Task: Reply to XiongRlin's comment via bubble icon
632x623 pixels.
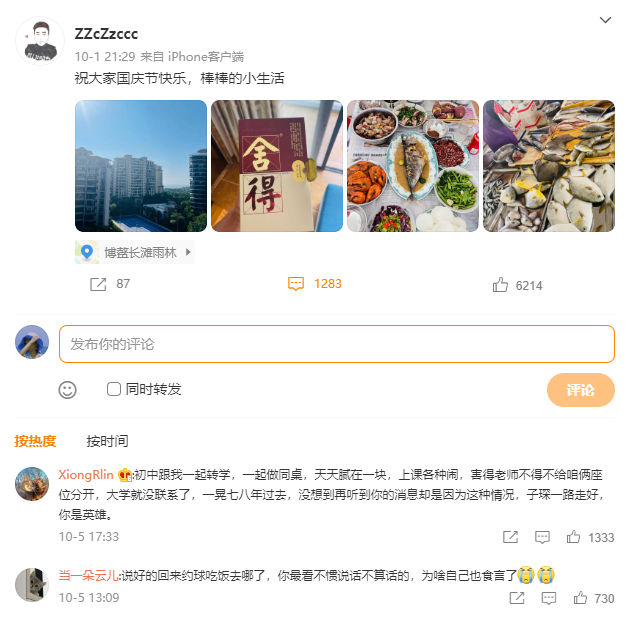Action: pos(542,537)
